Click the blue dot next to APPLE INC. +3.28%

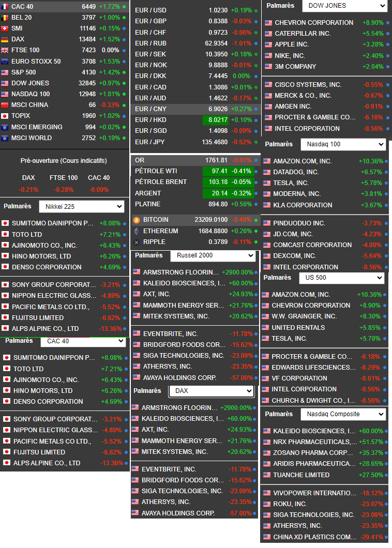[x=387, y=44]
